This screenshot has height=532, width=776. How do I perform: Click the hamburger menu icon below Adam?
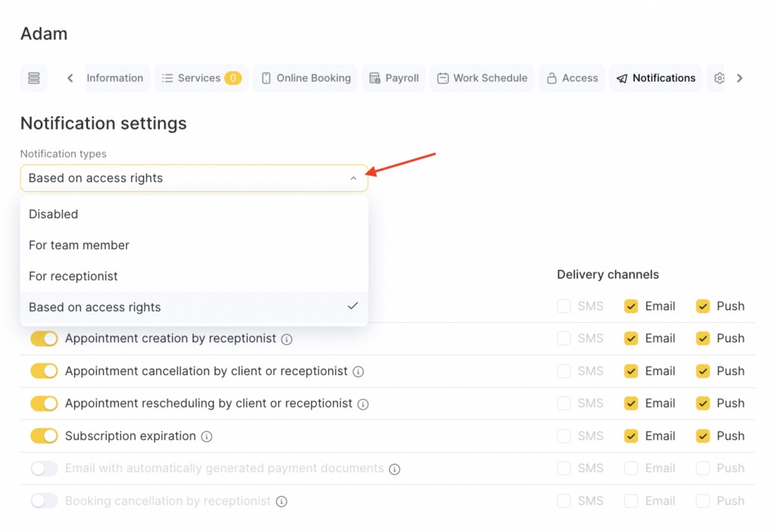pyautogui.click(x=33, y=78)
